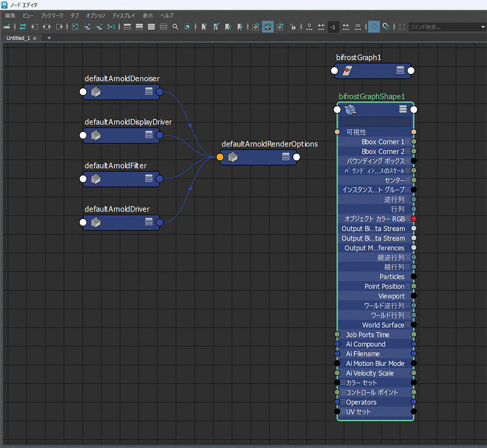This screenshot has height=448, width=487.
Task: Toggle display all shapes
Action: [256, 27]
